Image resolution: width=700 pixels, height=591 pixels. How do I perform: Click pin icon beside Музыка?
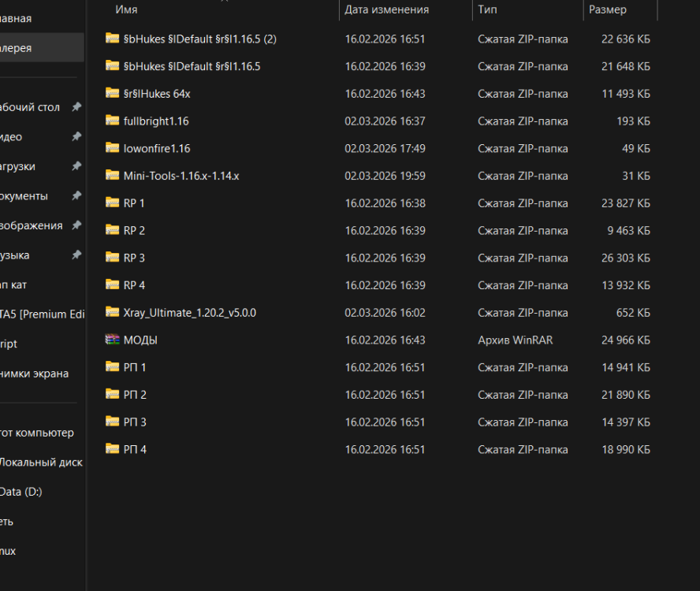[x=76, y=255]
